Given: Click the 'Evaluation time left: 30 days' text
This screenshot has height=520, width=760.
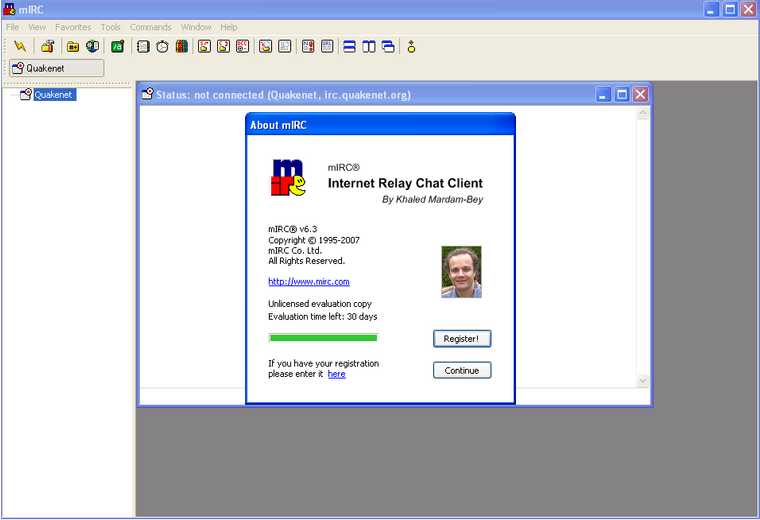Looking at the screenshot, I should click(x=323, y=316).
